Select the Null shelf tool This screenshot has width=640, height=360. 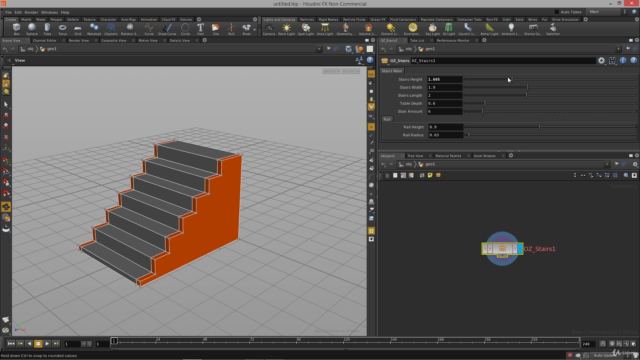tap(231, 29)
